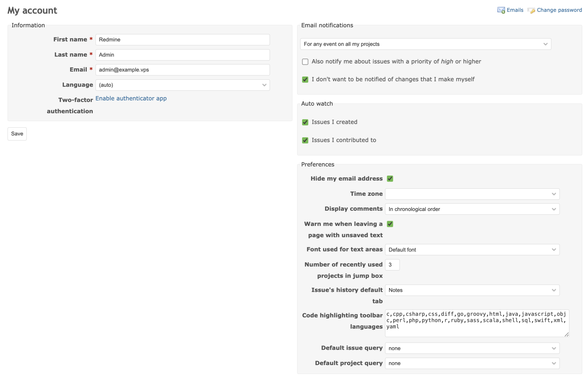Enable notification for issues with high priority
Screen dimensions: 588x380
tap(305, 62)
